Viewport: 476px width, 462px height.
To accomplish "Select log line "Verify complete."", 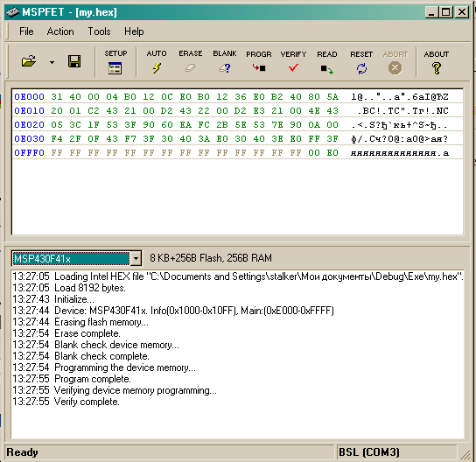I will 66,402.
